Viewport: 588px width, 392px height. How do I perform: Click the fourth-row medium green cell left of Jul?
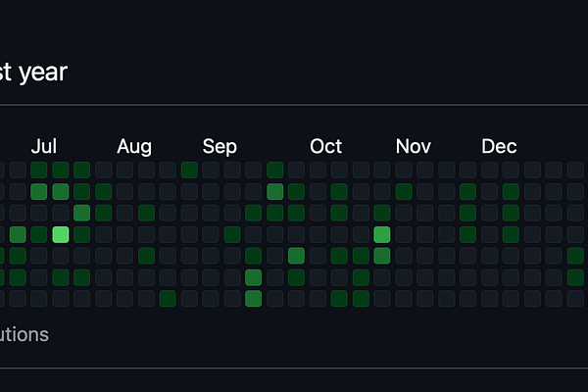pos(18,234)
